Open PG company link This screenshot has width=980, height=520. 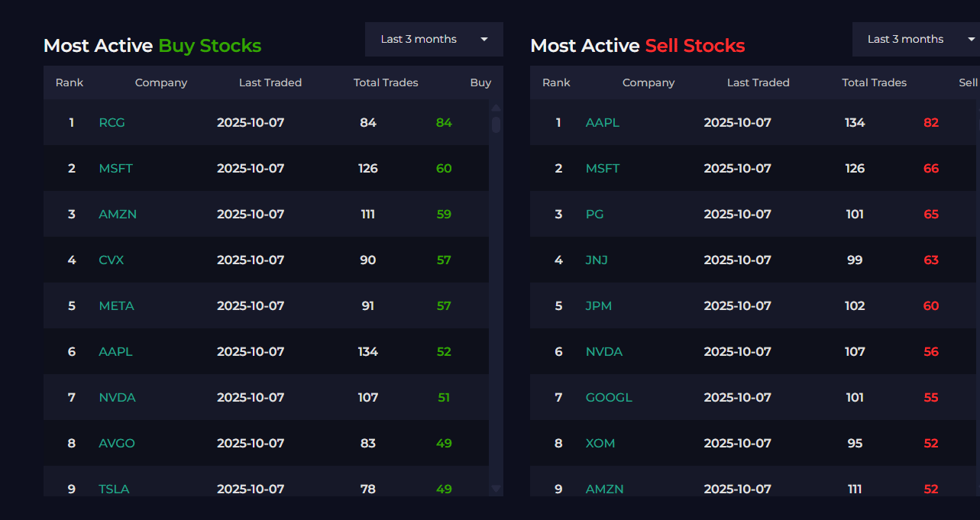tap(594, 214)
